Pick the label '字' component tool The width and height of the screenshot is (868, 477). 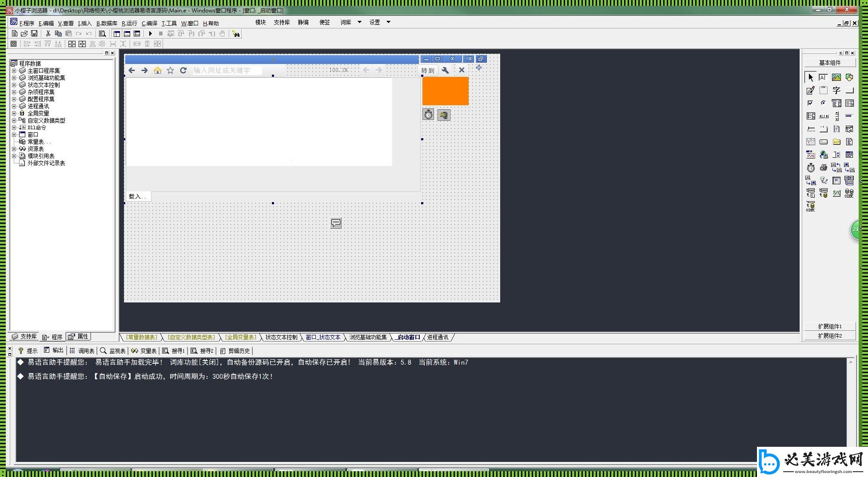point(836,91)
